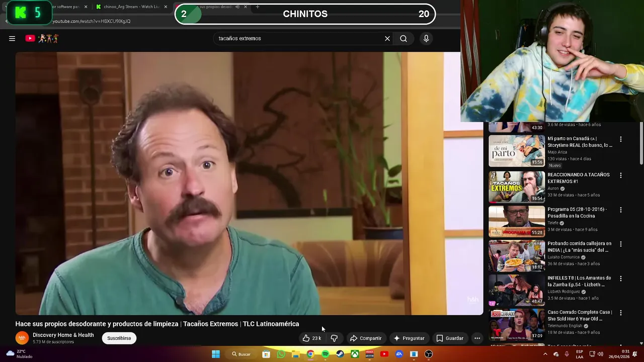Open Pesadilla en la Cocina thumbnail
The height and width of the screenshot is (362, 644).
tap(517, 221)
